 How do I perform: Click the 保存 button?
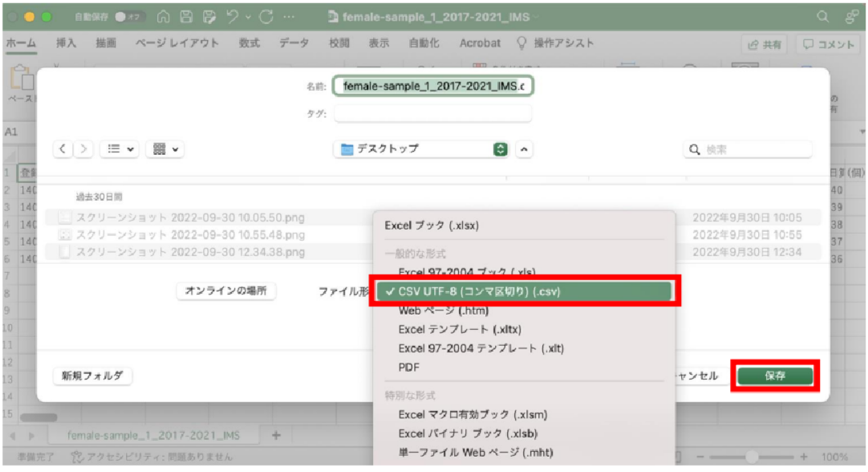tap(775, 376)
